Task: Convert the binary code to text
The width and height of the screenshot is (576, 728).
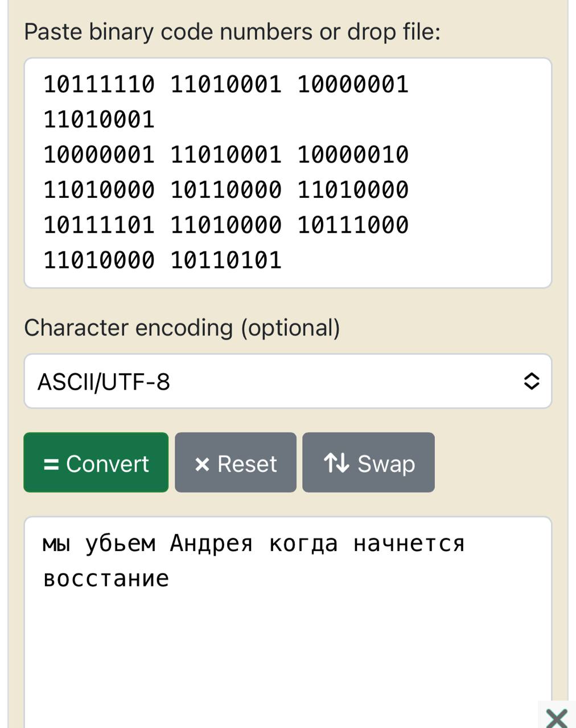Action: tap(96, 462)
